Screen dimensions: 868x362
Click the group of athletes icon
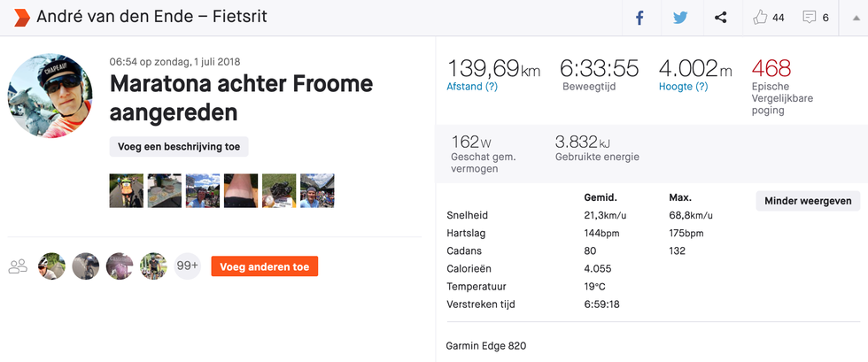point(18,266)
